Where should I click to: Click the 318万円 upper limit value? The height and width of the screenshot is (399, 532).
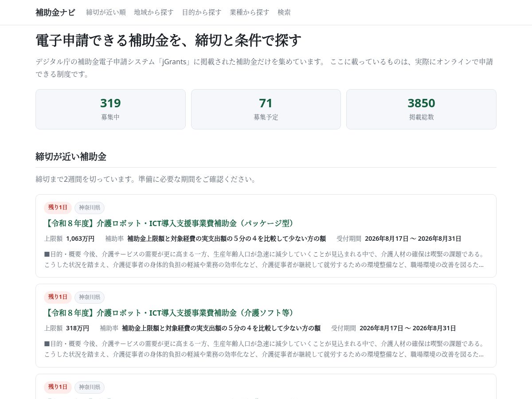coord(78,328)
